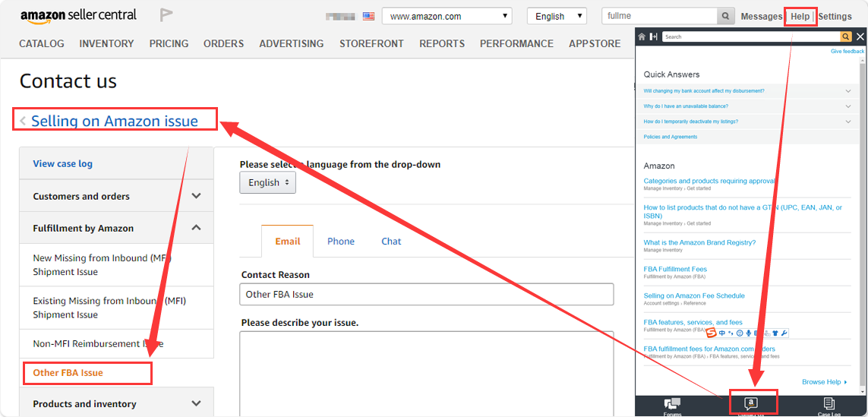Switch to the Email tab
The image size is (868, 417).
click(288, 241)
